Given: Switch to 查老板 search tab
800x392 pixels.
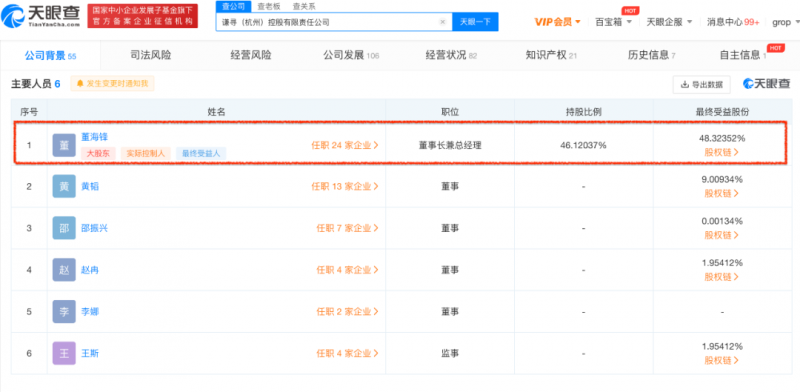Looking at the screenshot, I should coord(268,7).
